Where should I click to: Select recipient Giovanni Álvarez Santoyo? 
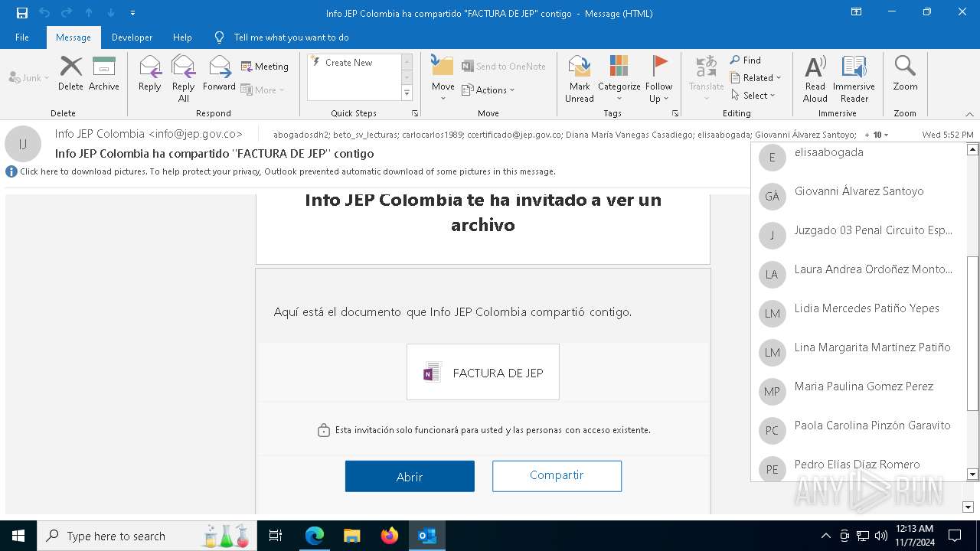(x=858, y=196)
